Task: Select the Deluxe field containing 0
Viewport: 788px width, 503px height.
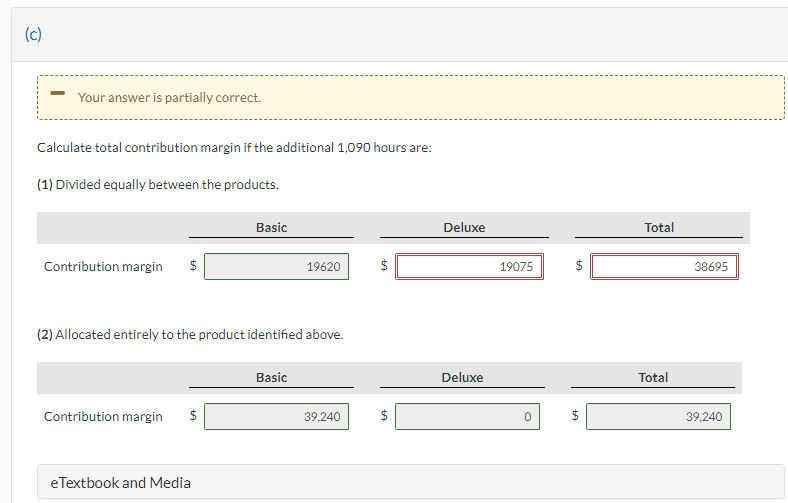Action: click(466, 416)
